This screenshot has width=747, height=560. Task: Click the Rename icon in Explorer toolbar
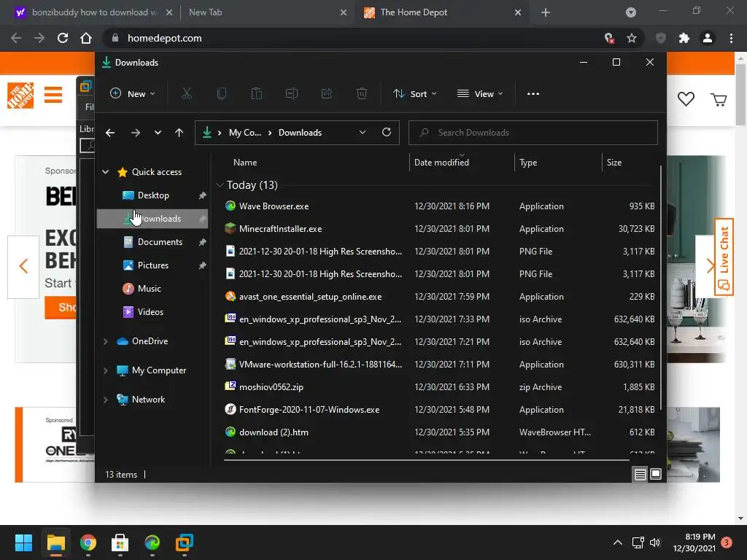pyautogui.click(x=292, y=94)
